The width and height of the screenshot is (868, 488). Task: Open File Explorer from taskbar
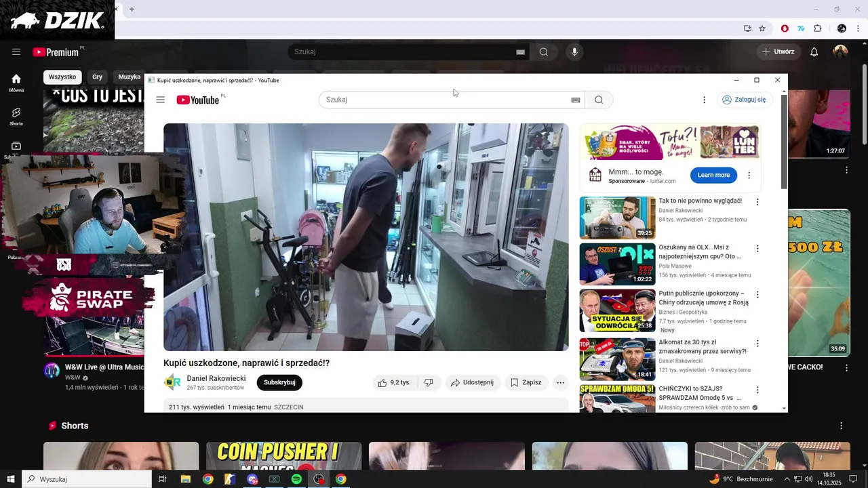[185, 479]
